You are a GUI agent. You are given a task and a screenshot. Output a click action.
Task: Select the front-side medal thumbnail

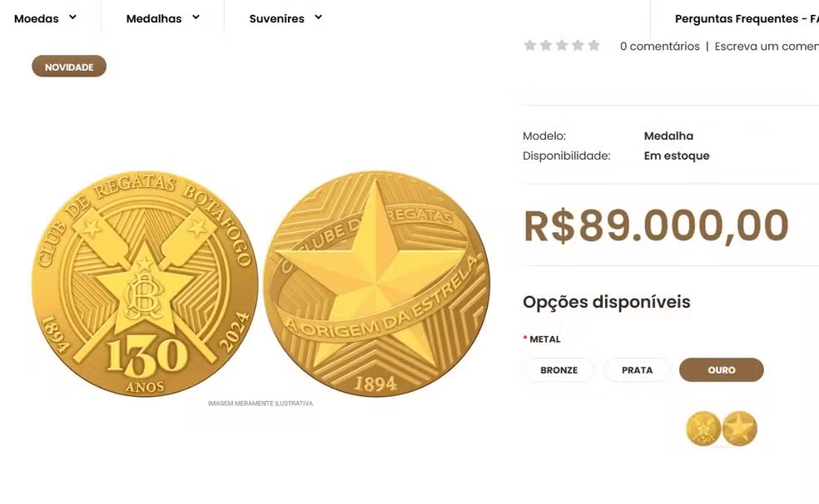click(703, 428)
